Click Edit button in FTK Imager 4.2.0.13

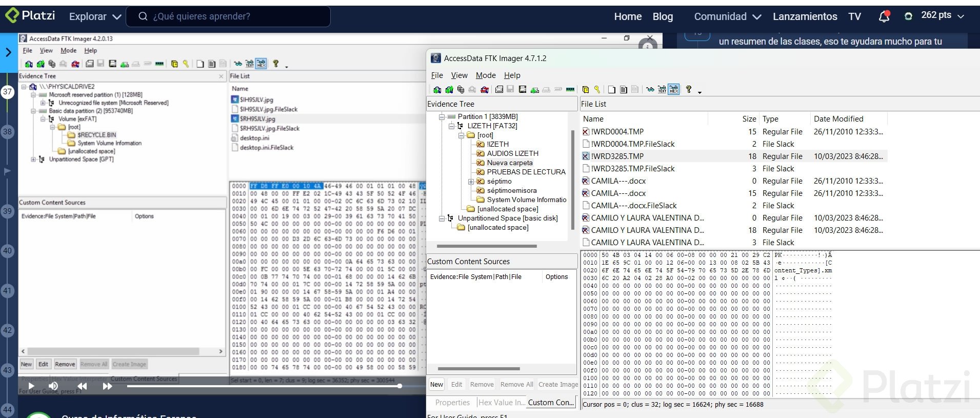click(x=43, y=364)
